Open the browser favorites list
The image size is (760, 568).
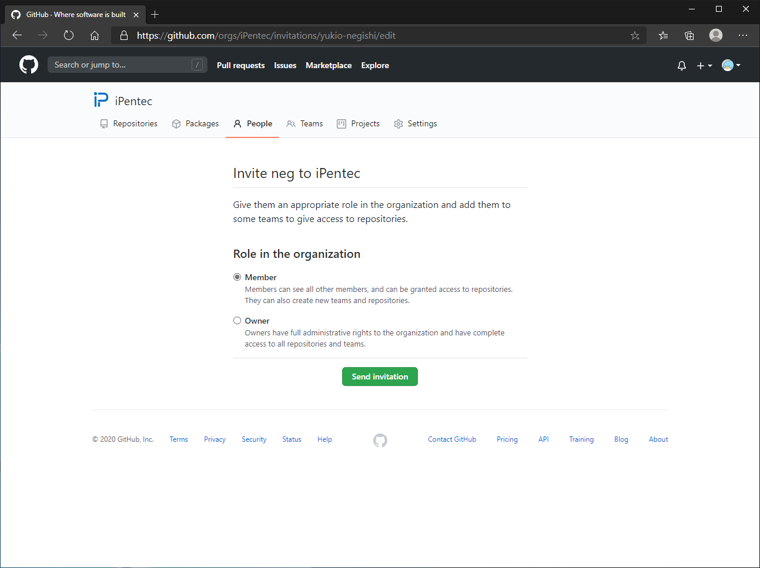663,35
